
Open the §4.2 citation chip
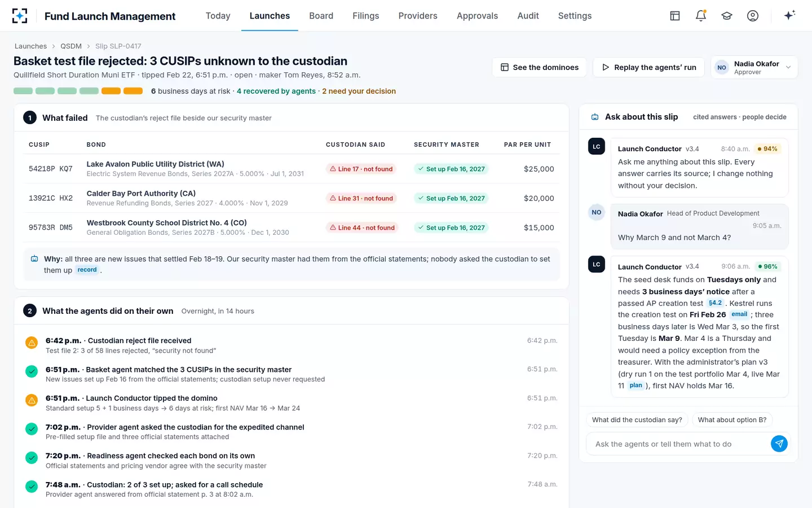(715, 303)
